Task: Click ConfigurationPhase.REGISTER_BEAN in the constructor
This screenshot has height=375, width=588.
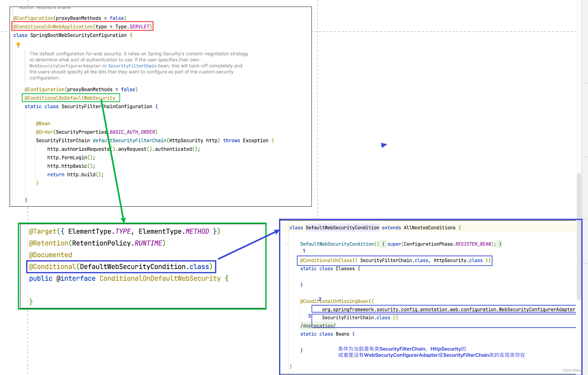Action: [447, 244]
